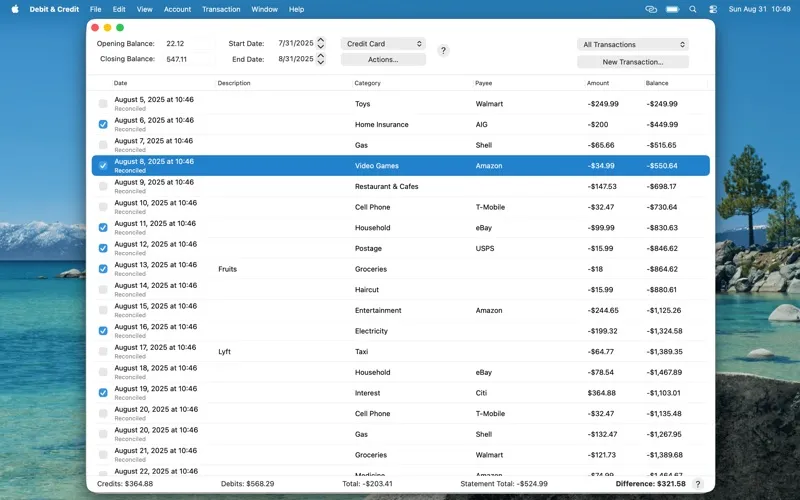
Task: Check the August 7 Gas Shell checkbox
Action: pos(103,145)
